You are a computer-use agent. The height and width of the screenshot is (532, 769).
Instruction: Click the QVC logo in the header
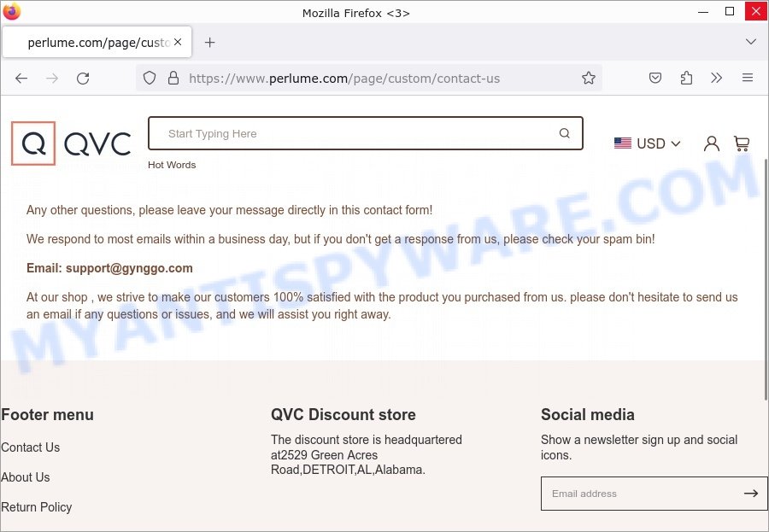[x=72, y=143]
